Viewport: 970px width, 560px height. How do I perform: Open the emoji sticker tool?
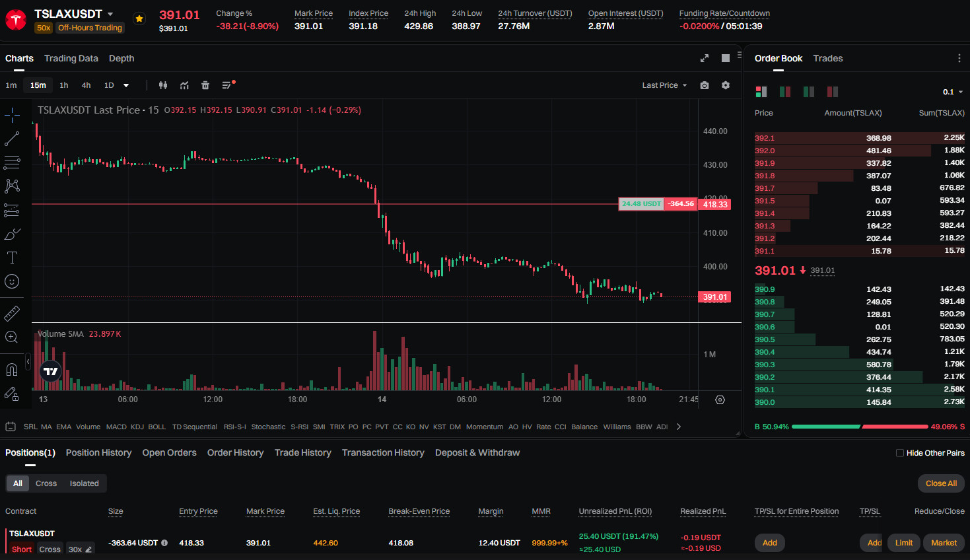(12, 281)
